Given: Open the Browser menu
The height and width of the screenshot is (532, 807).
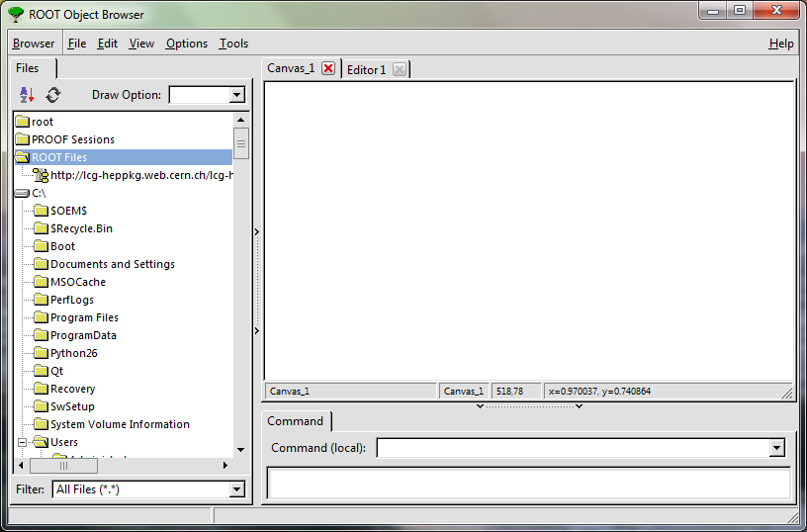Looking at the screenshot, I should (x=34, y=44).
